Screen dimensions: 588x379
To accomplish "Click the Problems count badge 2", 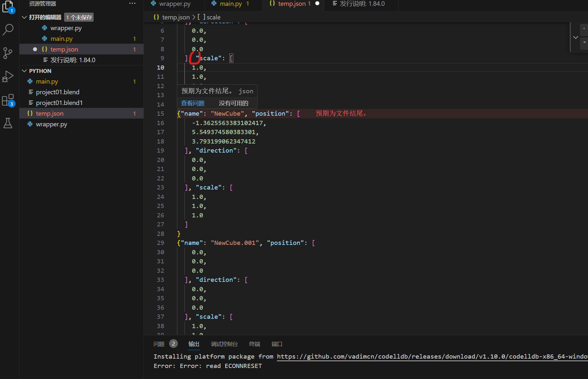I will pyautogui.click(x=173, y=344).
